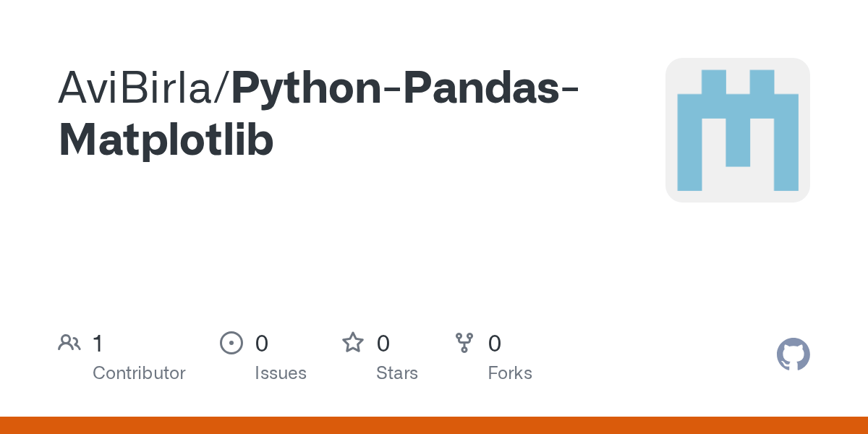This screenshot has width=868, height=434.
Task: Click the Contributor people icon
Action: pyautogui.click(x=69, y=343)
